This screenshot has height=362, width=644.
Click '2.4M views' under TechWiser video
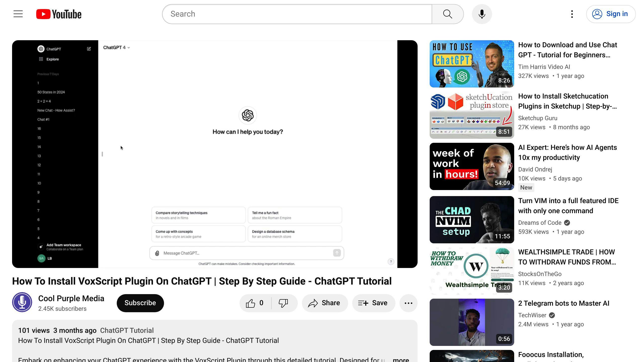coord(533,324)
